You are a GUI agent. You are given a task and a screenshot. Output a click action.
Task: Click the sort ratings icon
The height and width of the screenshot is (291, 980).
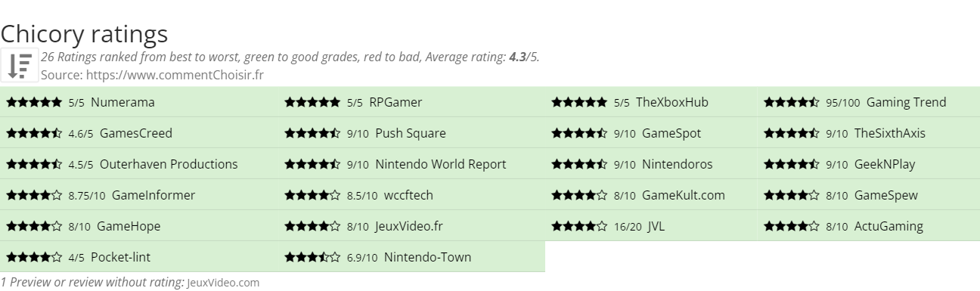pos(20,66)
